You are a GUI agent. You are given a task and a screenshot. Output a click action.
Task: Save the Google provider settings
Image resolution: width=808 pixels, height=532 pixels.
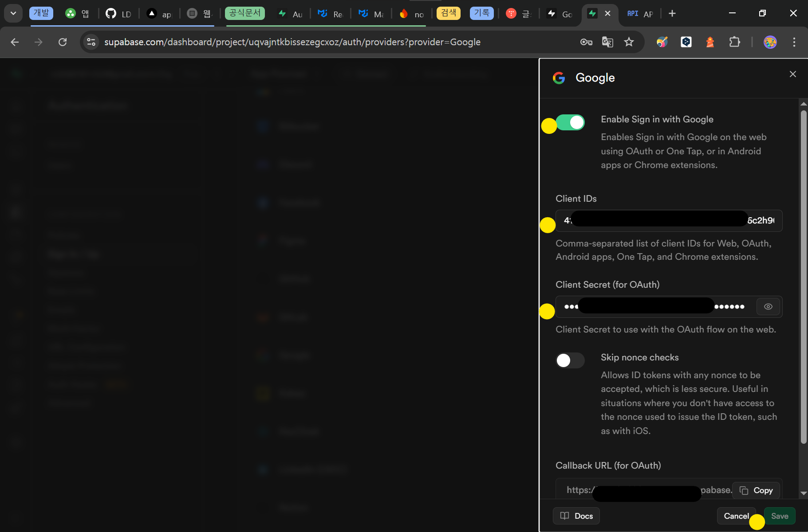(x=780, y=516)
